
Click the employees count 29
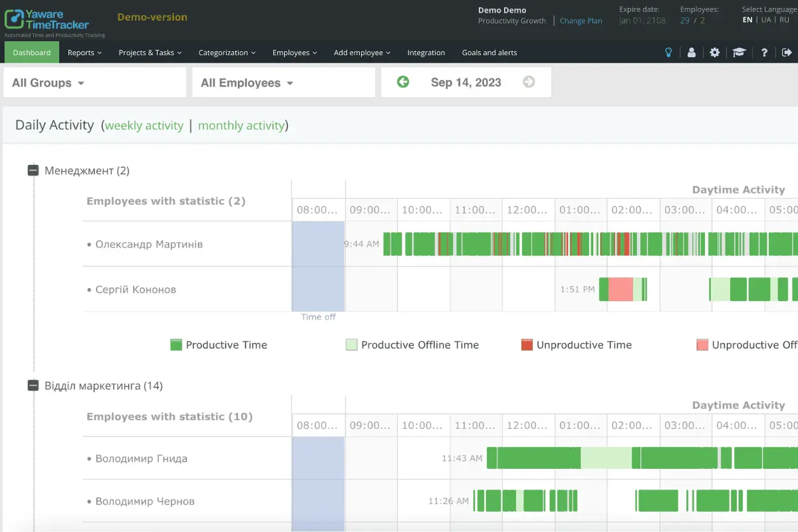[685, 21]
